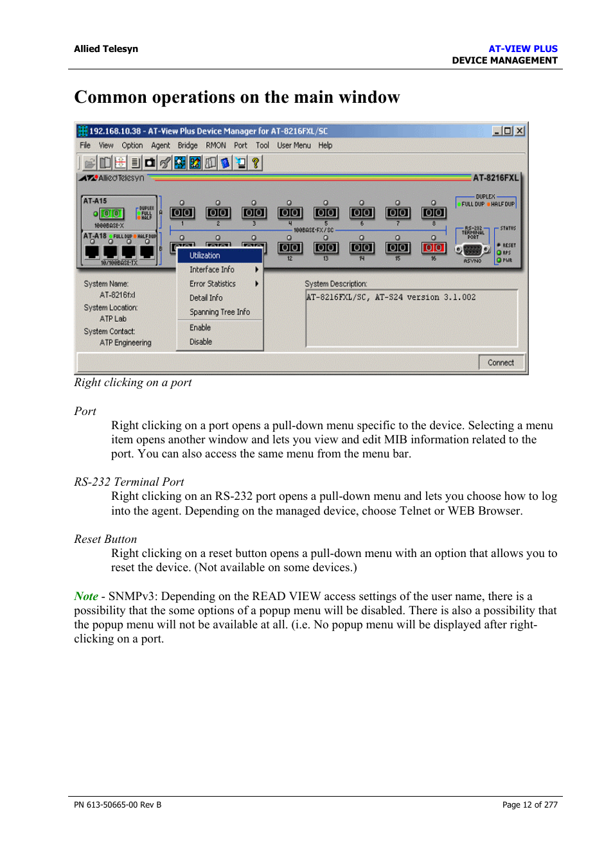Select the red port 16
613x868 pixels.
(x=434, y=247)
